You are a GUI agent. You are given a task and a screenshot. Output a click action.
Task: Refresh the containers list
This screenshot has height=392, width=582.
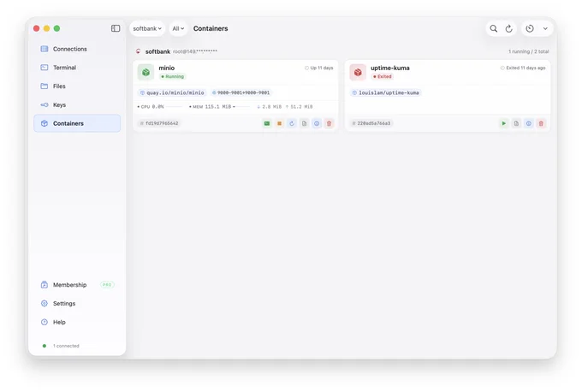tap(509, 28)
